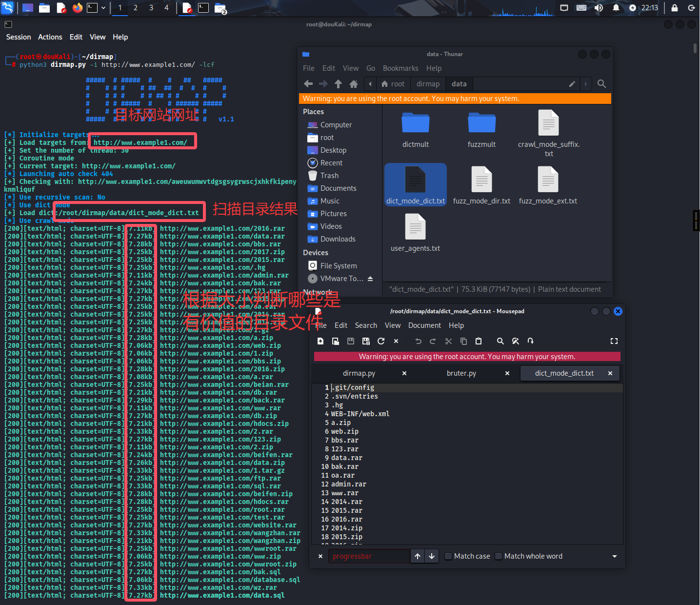
Task: Switch to the bruter.py tab
Action: point(461,373)
